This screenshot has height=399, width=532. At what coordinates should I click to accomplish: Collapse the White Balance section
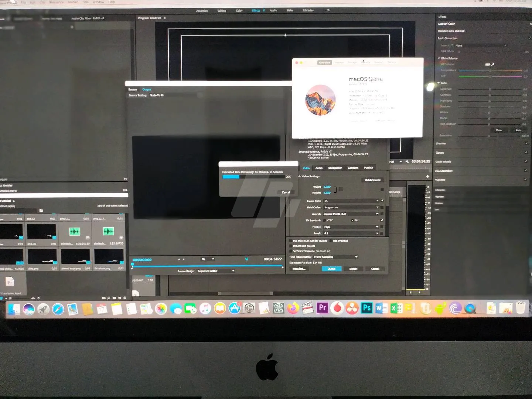click(x=439, y=58)
